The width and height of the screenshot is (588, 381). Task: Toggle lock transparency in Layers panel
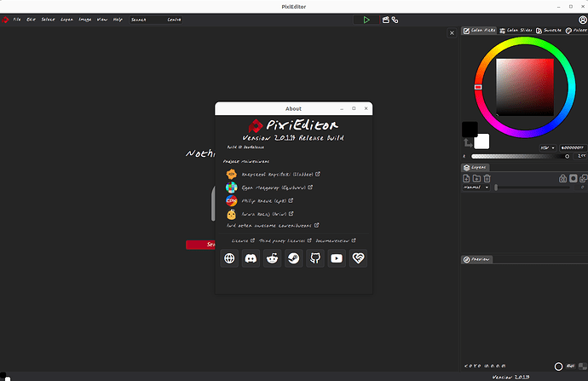point(562,178)
